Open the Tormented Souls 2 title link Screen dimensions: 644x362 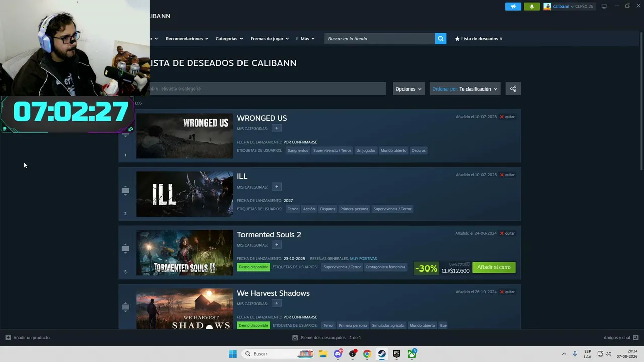click(269, 234)
